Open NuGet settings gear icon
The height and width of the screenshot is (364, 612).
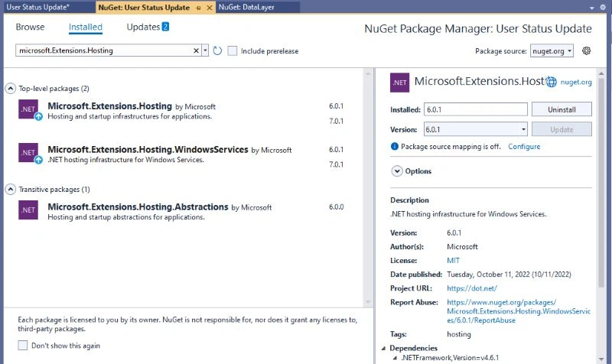pyautogui.click(x=586, y=50)
